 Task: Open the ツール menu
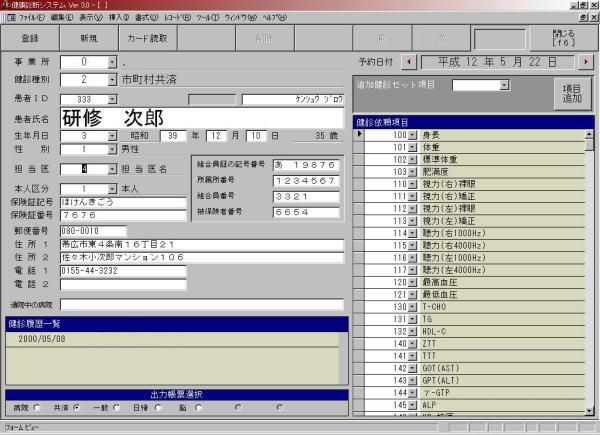(x=207, y=18)
